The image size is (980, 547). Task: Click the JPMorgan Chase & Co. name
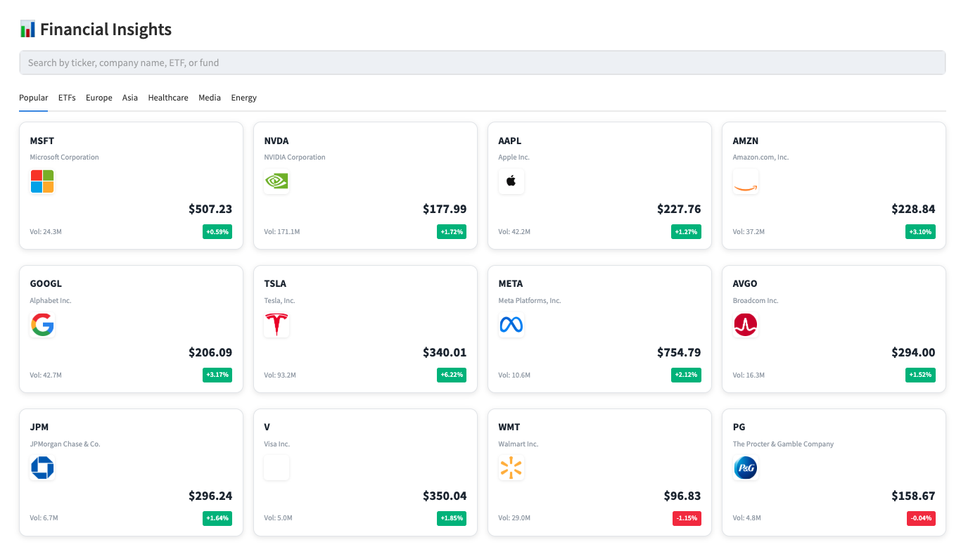pyautogui.click(x=65, y=444)
